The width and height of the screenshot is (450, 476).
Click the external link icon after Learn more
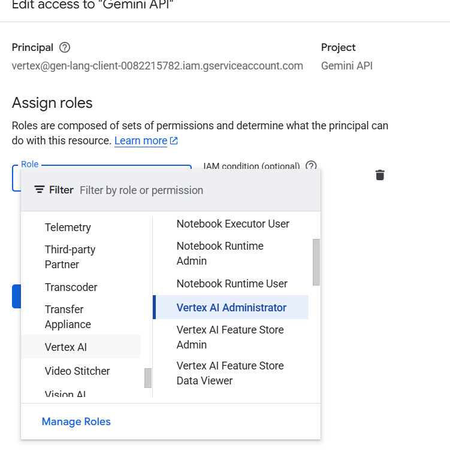point(174,141)
